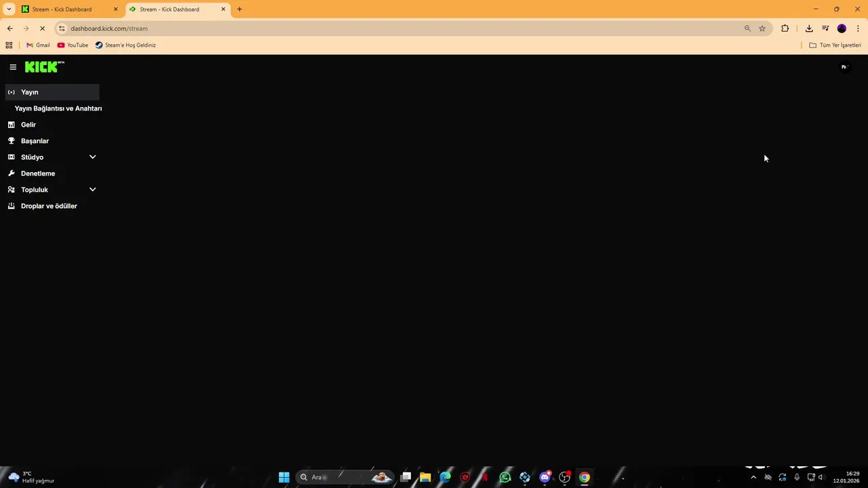This screenshot has height=488, width=868.
Task: View site information icon
Action: 61,28
